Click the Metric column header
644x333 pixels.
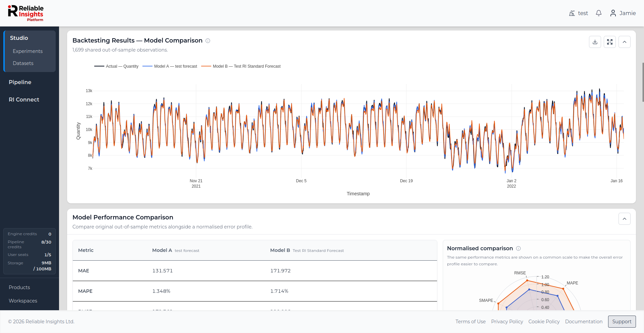click(x=86, y=250)
